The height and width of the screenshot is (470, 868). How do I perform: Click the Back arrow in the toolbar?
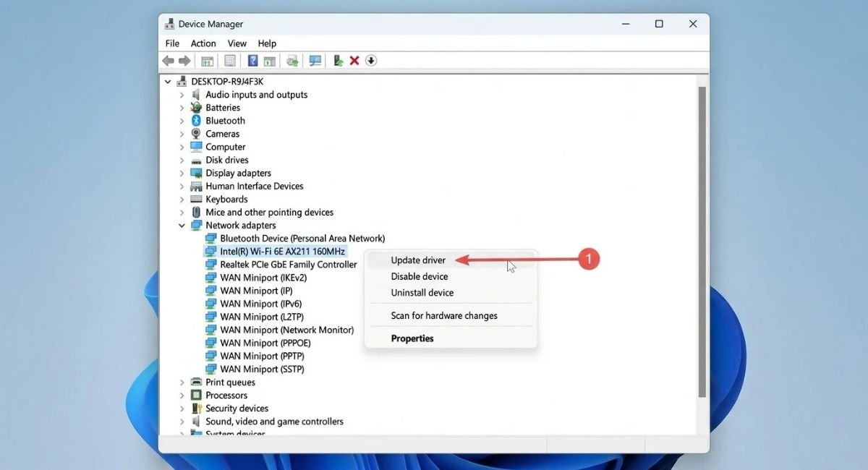tap(169, 61)
